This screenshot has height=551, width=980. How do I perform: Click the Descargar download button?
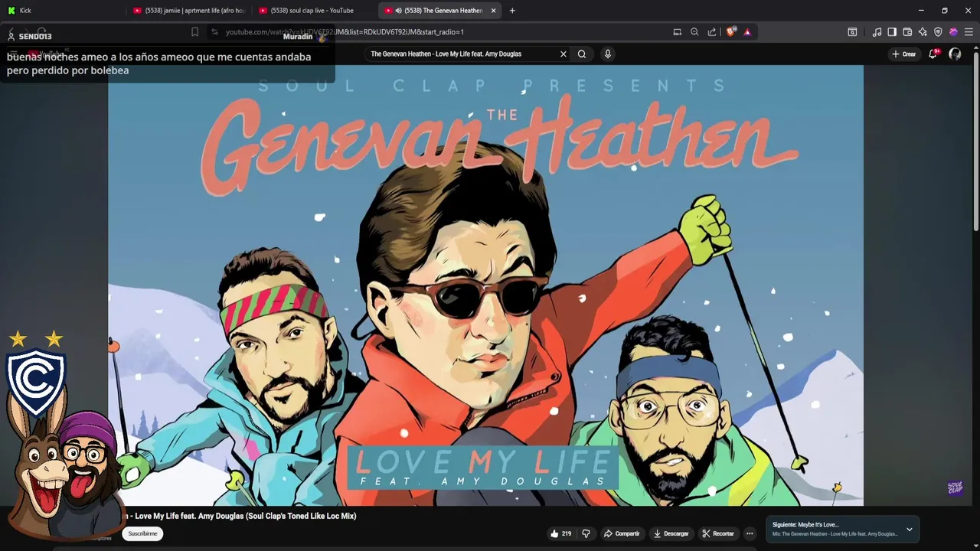(x=671, y=533)
